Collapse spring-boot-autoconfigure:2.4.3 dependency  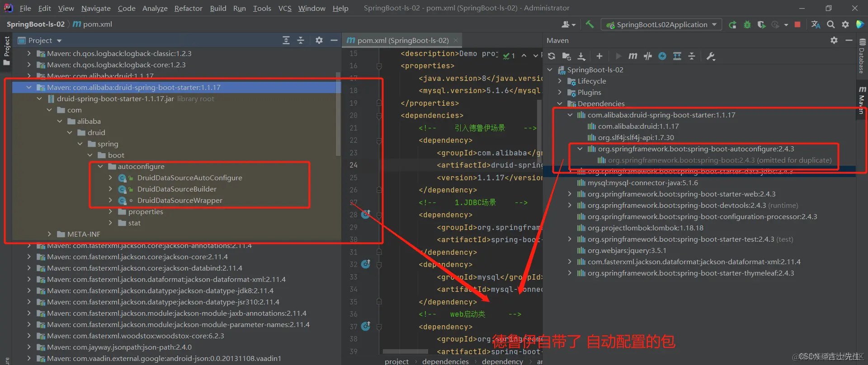(580, 149)
